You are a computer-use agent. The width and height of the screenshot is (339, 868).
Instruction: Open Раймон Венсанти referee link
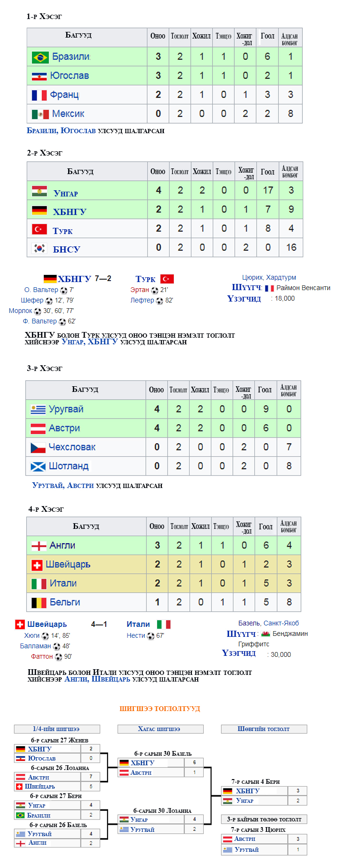tap(303, 288)
